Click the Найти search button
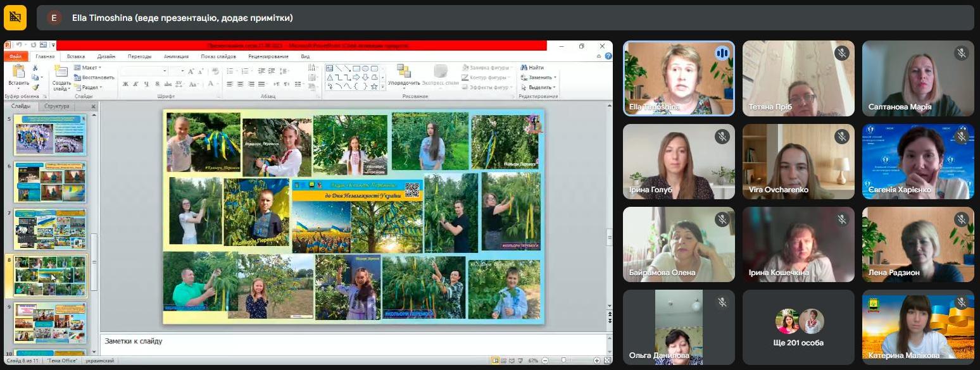This screenshot has height=370, width=980. pyautogui.click(x=532, y=68)
